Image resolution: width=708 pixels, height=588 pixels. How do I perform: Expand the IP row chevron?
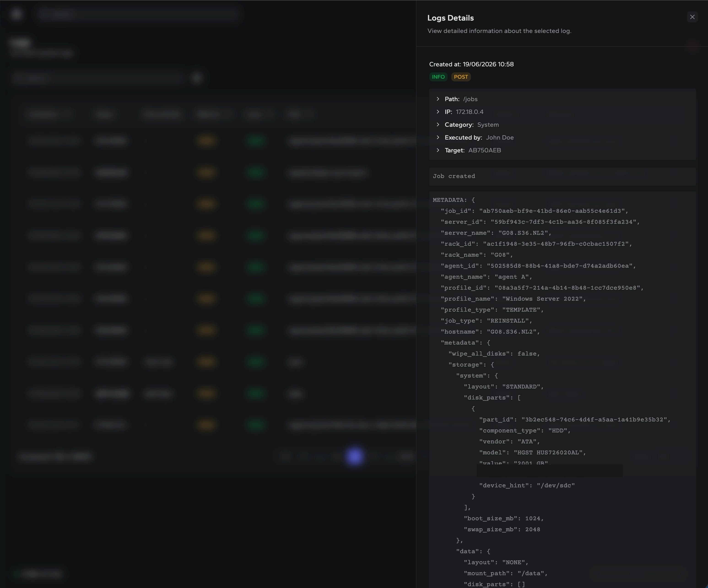coord(438,112)
